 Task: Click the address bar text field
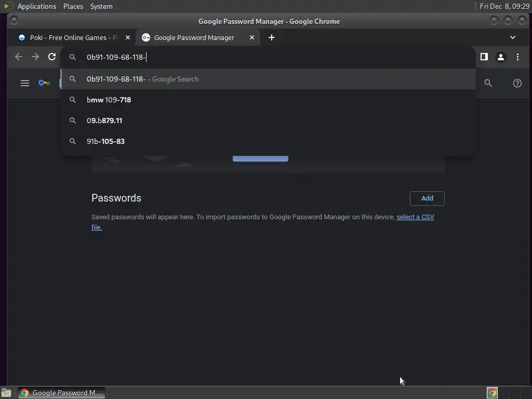point(268,57)
